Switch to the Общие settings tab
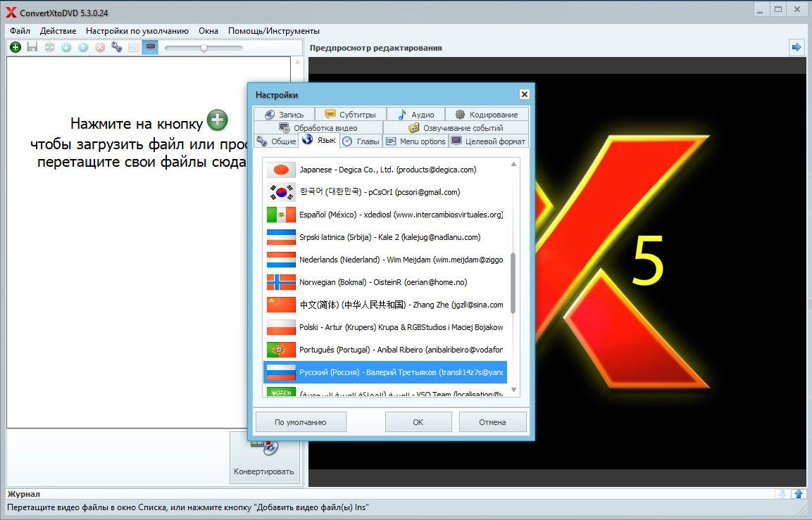 click(x=276, y=141)
